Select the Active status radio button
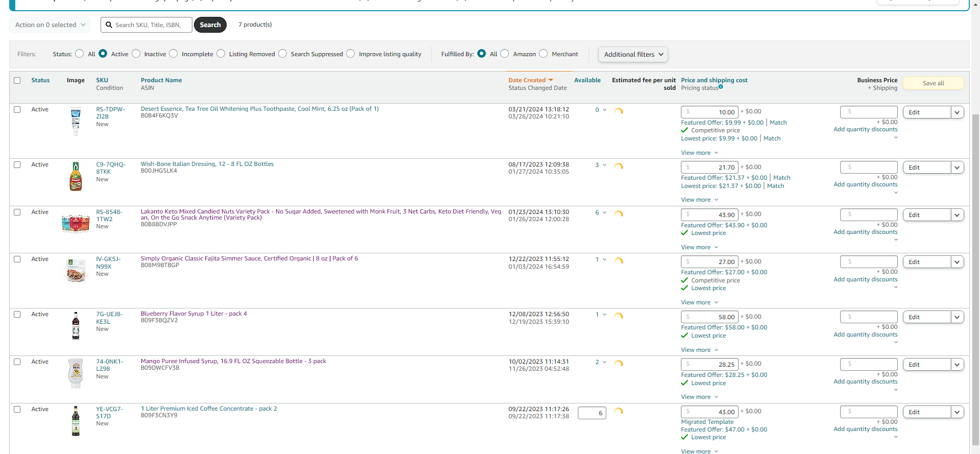 coord(103,54)
